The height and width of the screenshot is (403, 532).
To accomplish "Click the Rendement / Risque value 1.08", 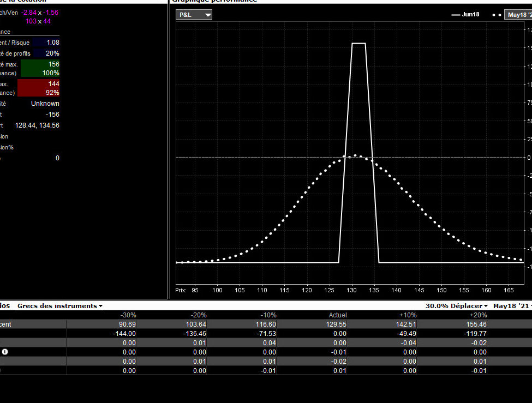I will pos(53,43).
